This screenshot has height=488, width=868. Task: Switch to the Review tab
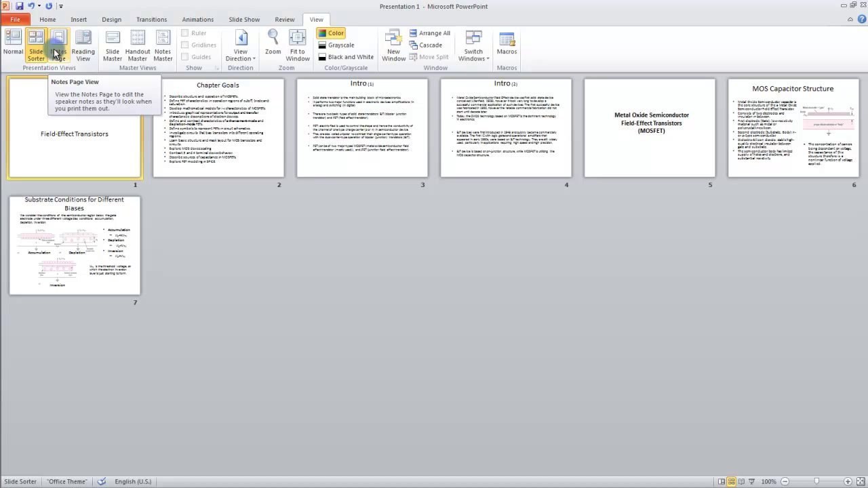285,20
